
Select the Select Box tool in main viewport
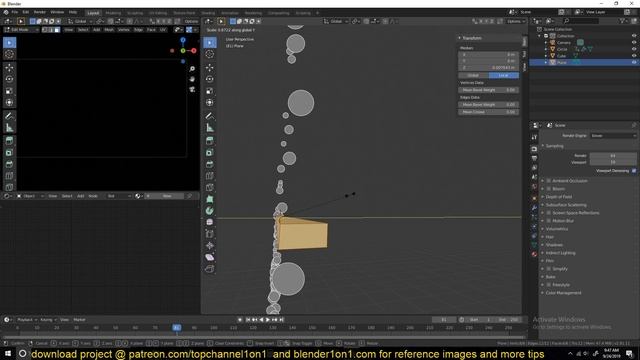click(210, 42)
